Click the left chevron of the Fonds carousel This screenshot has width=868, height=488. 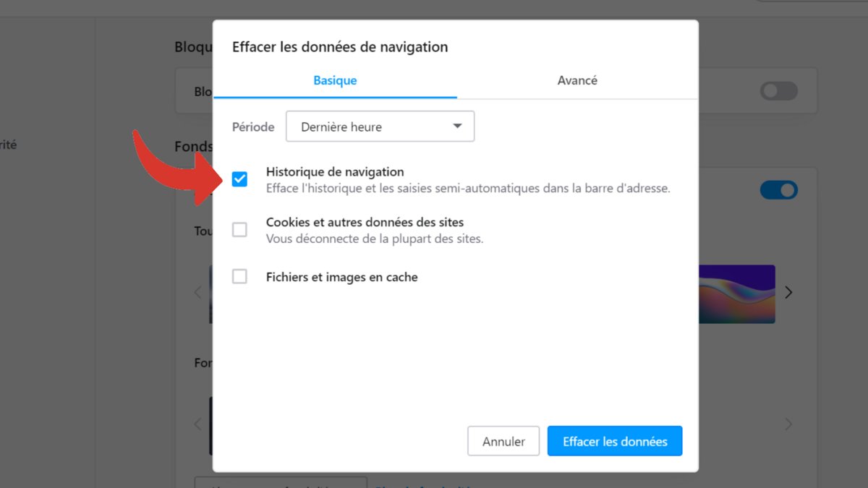tap(197, 292)
